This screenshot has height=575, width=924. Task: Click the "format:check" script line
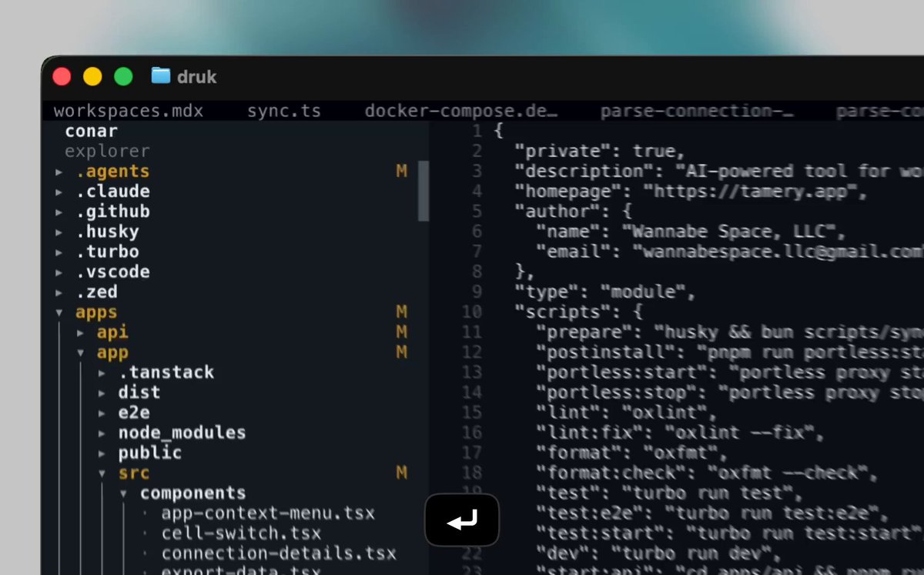coord(707,473)
